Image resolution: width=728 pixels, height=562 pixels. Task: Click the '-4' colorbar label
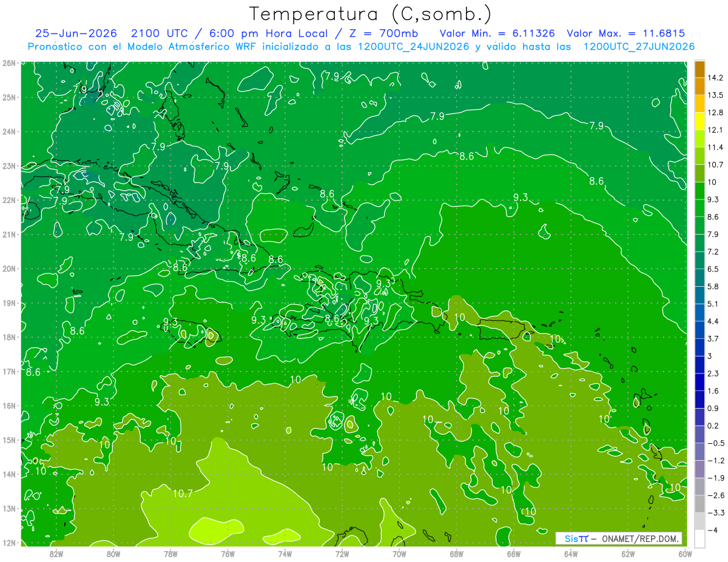712,530
